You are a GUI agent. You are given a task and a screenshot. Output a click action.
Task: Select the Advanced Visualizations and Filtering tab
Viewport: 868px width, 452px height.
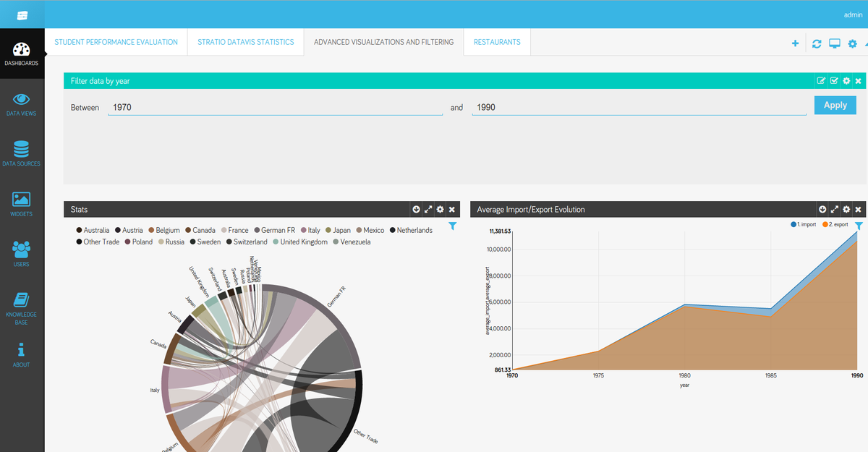click(383, 42)
